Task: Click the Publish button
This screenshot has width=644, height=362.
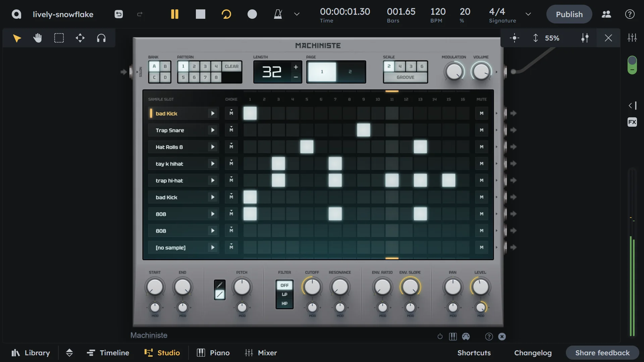Action: 569,14
